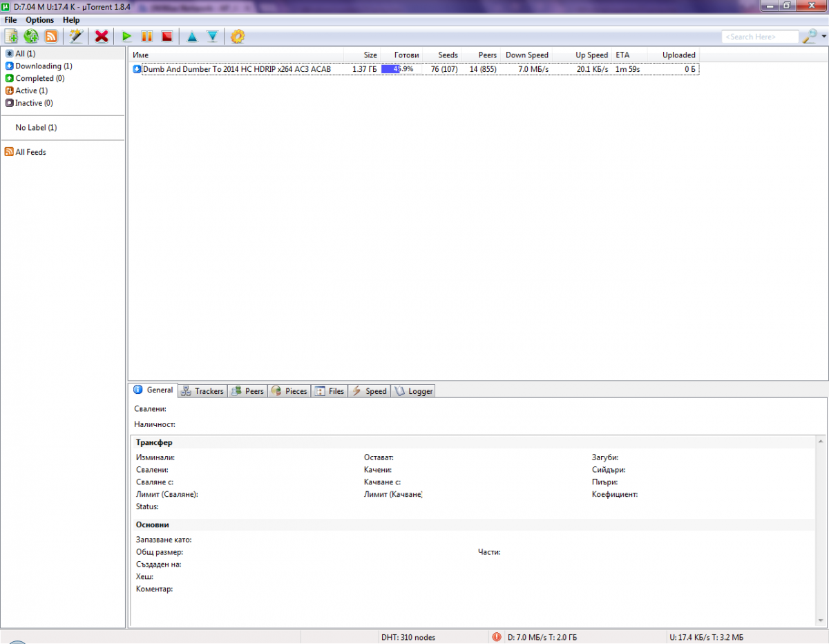Move torrent up the queue
The height and width of the screenshot is (644, 829).
pos(192,37)
